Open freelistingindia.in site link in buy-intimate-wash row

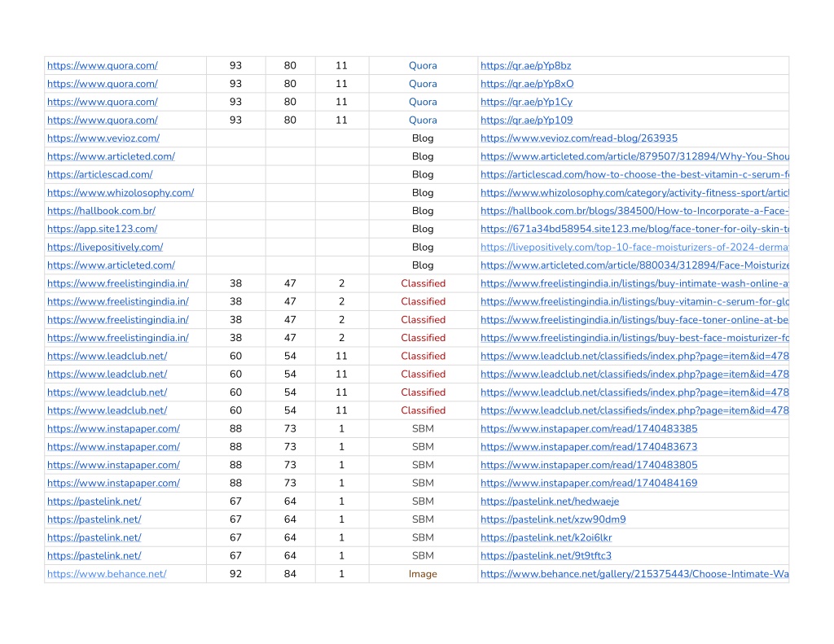(117, 283)
